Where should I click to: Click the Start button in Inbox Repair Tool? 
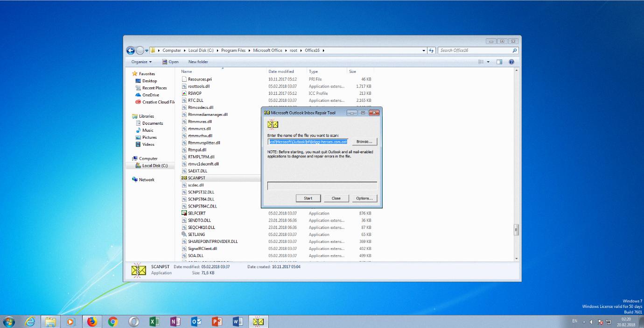[308, 198]
